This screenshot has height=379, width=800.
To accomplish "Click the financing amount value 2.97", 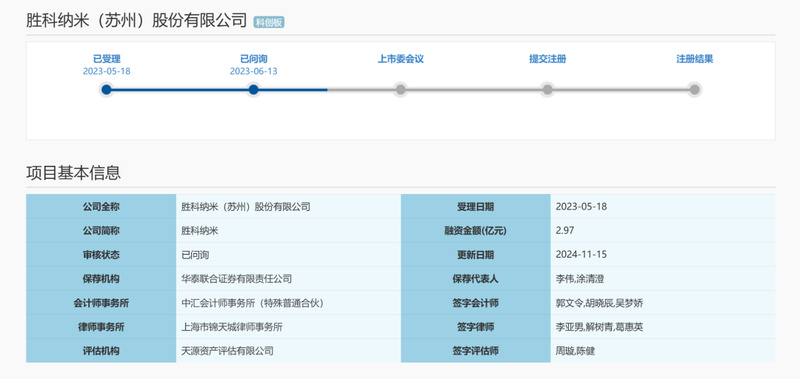I will click(x=565, y=231).
